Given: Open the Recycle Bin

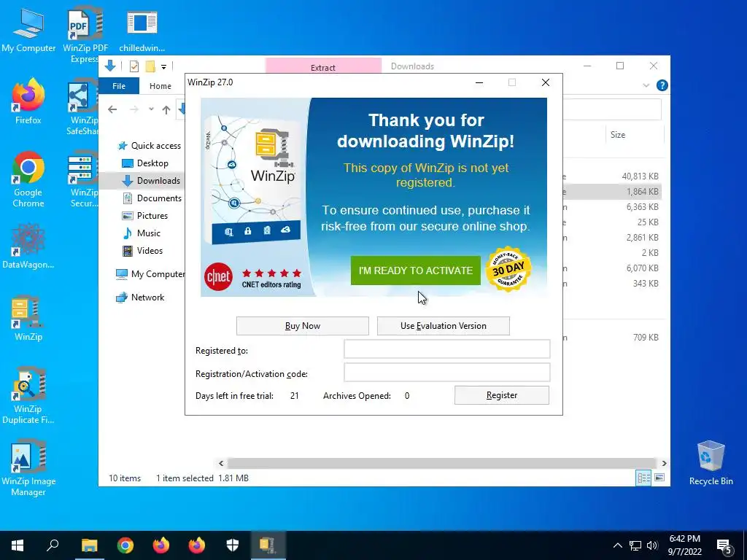Looking at the screenshot, I should (x=711, y=464).
